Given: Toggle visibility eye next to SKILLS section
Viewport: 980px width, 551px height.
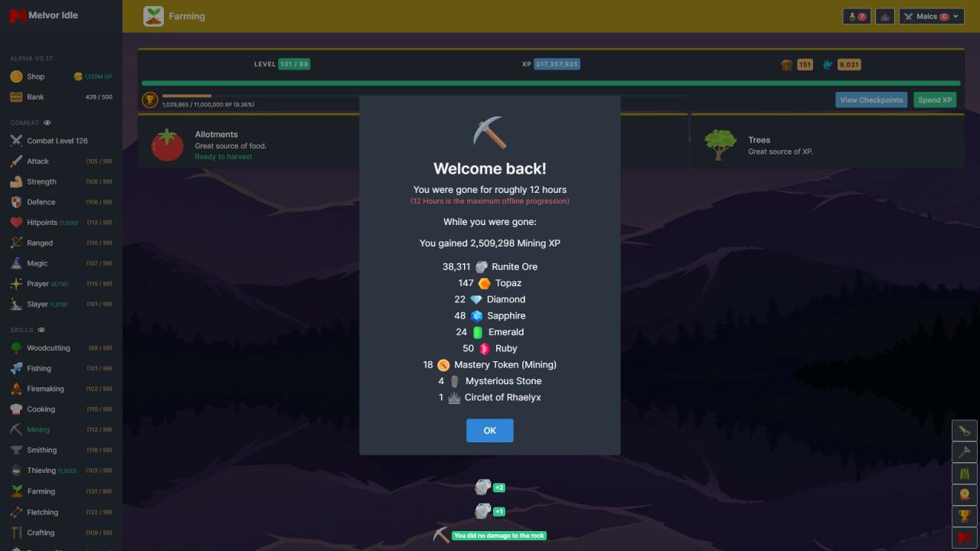Looking at the screenshot, I should coord(42,330).
